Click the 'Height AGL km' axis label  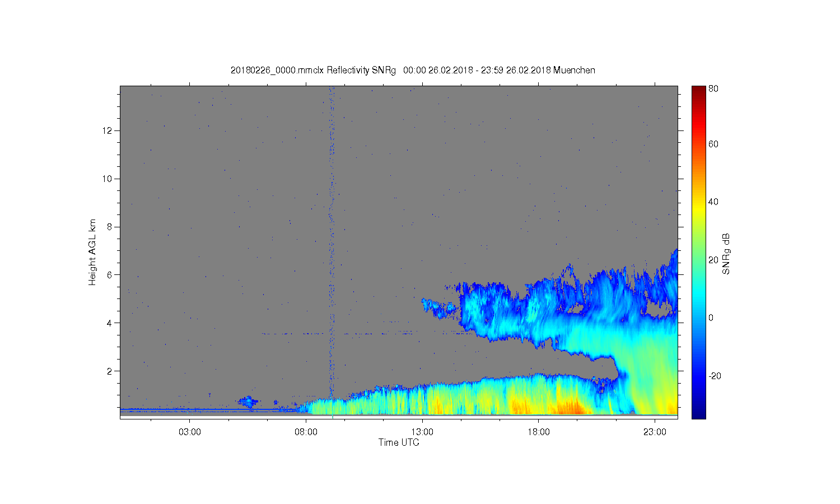click(x=92, y=252)
